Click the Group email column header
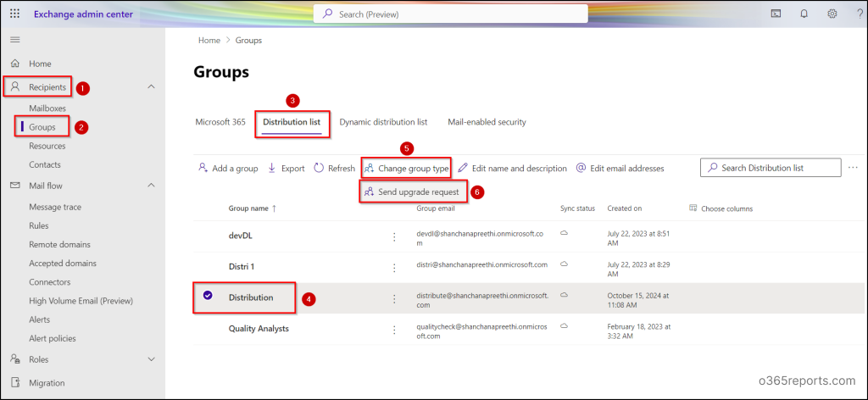Screen dimensions: 868x400 click(x=436, y=208)
